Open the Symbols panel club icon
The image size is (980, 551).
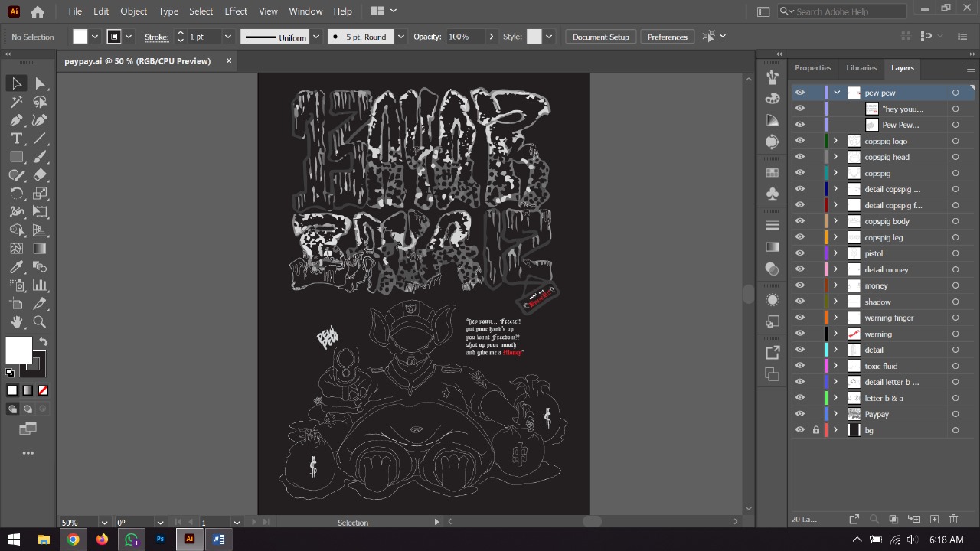[773, 194]
